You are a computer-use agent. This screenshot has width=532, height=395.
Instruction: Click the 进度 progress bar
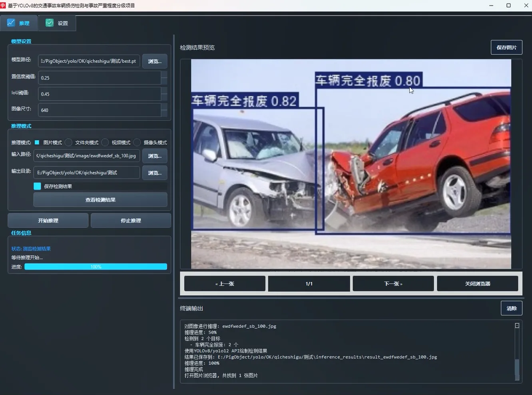96,266
